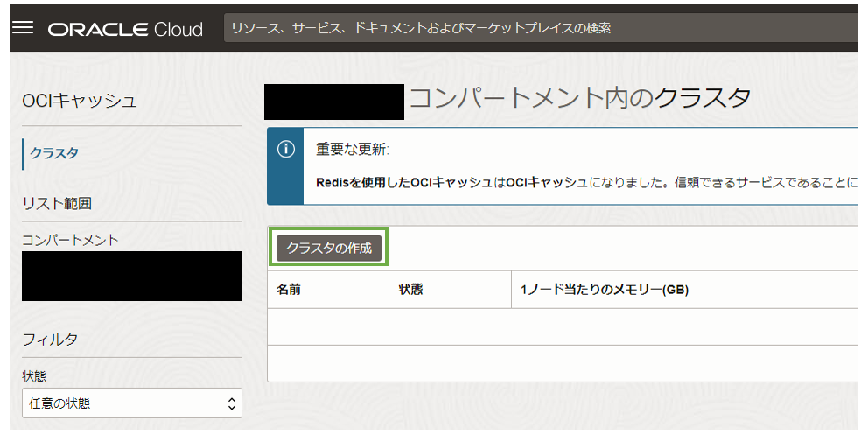The height and width of the screenshot is (435, 868).
Task: Click the 重要な更新 banner title
Action: [x=353, y=149]
